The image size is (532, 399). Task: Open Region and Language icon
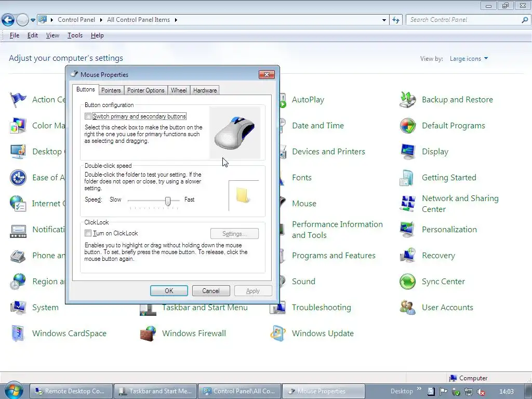tap(18, 282)
